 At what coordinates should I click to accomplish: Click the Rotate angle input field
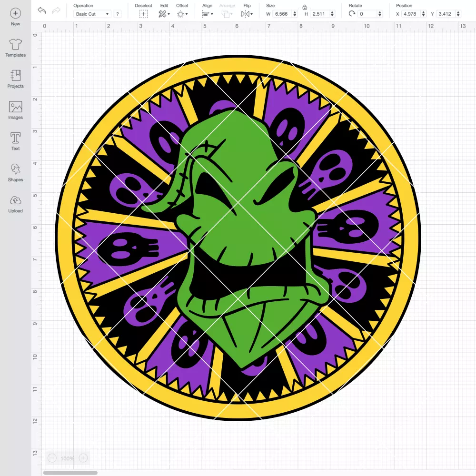(367, 14)
